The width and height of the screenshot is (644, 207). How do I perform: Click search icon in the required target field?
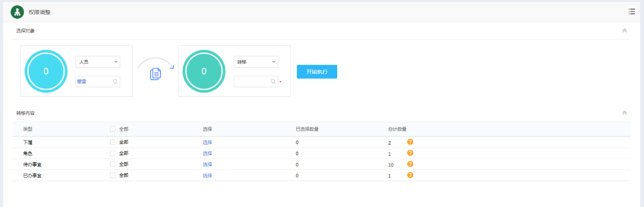click(x=273, y=81)
